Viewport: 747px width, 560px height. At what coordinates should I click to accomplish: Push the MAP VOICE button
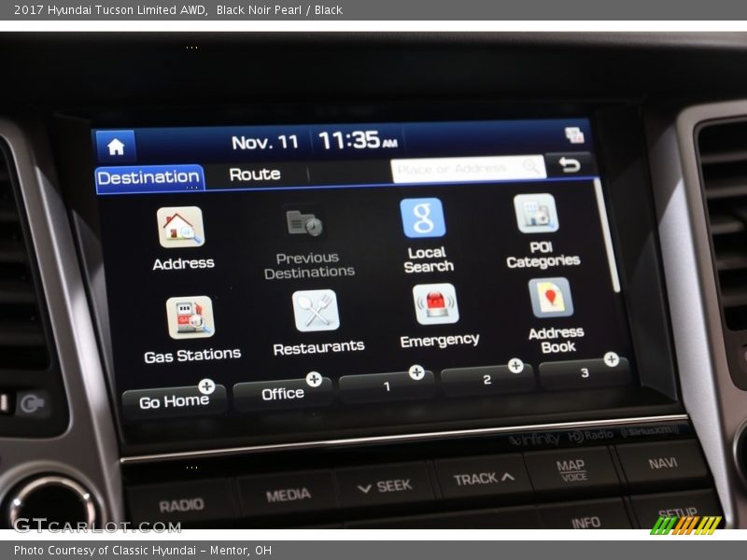pos(571,470)
